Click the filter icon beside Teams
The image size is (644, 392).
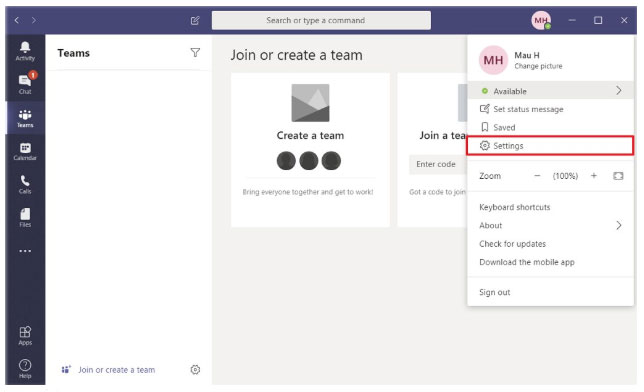click(x=195, y=53)
